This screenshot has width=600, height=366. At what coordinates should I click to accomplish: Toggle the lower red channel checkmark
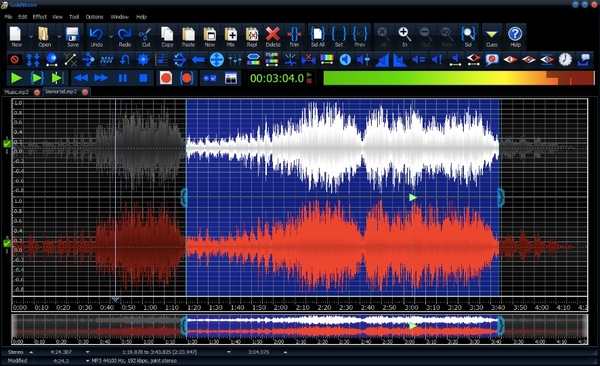pyautogui.click(x=7, y=242)
